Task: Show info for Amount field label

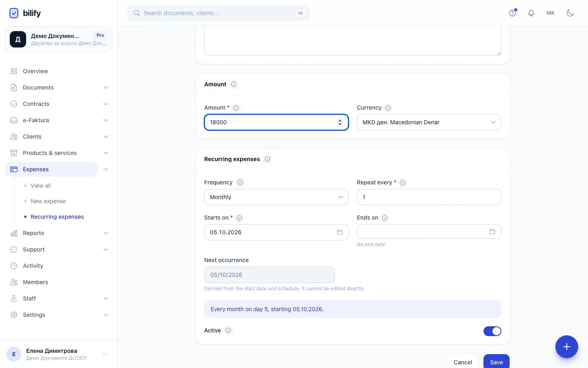Action: pos(236,108)
